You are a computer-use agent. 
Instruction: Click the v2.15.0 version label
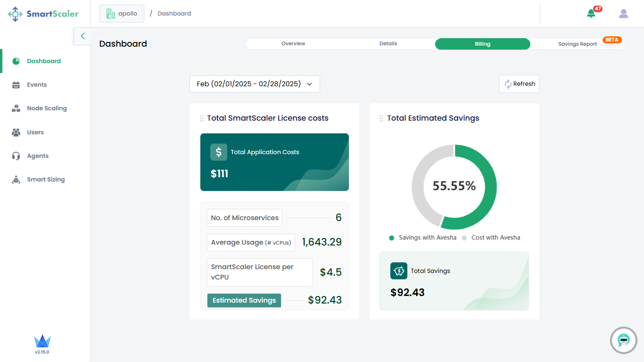tap(42, 352)
